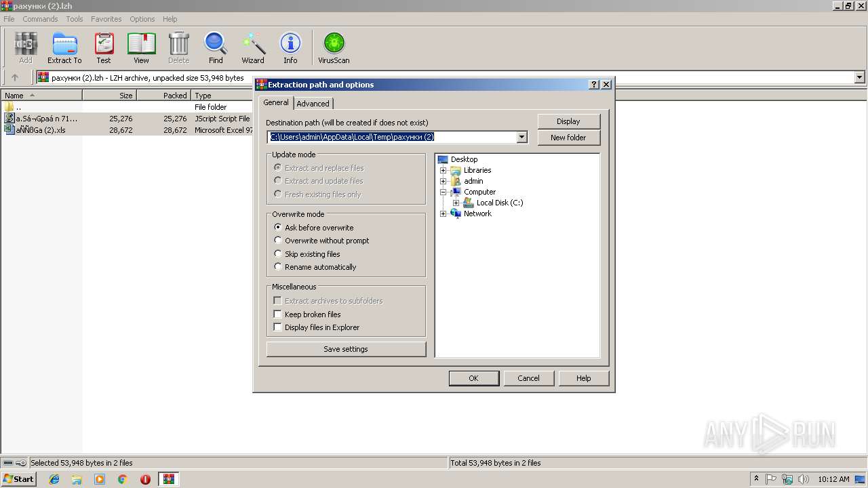
Task: Select the parent folder '..' icon
Action: tap(9, 106)
